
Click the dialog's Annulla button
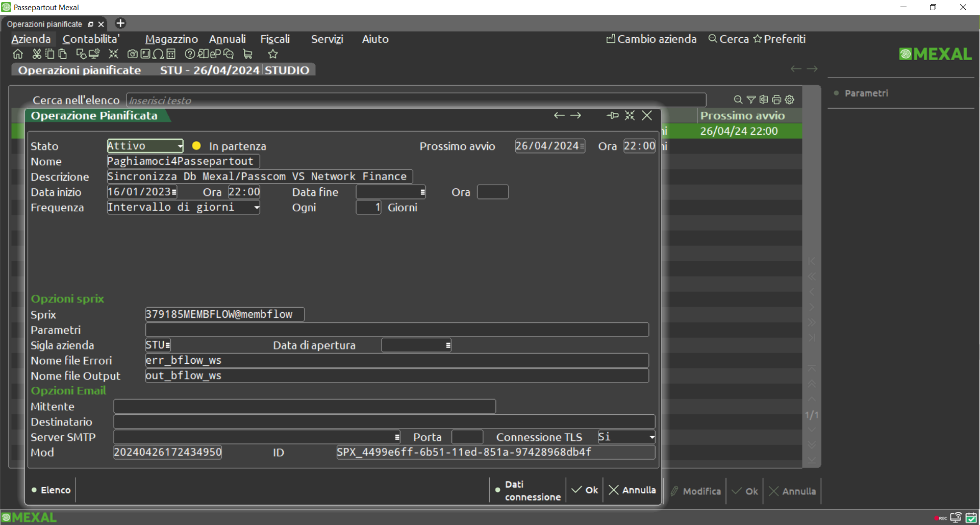coord(633,490)
